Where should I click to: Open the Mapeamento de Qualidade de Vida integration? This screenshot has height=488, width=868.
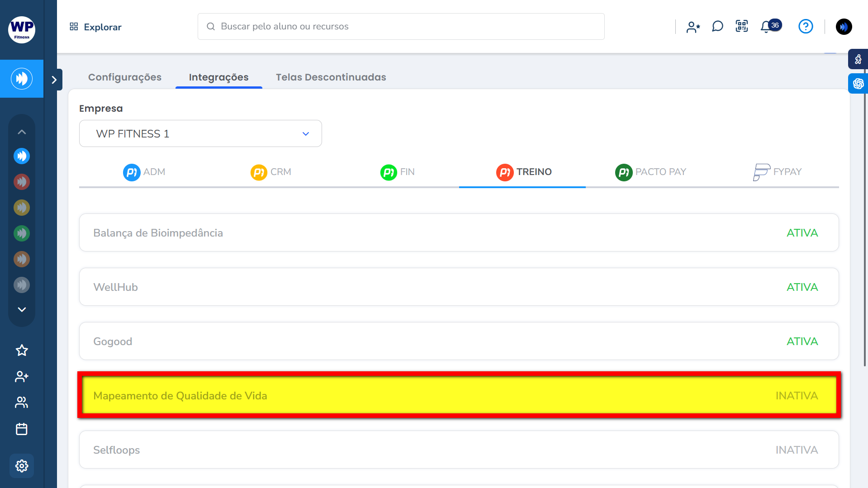coord(459,396)
